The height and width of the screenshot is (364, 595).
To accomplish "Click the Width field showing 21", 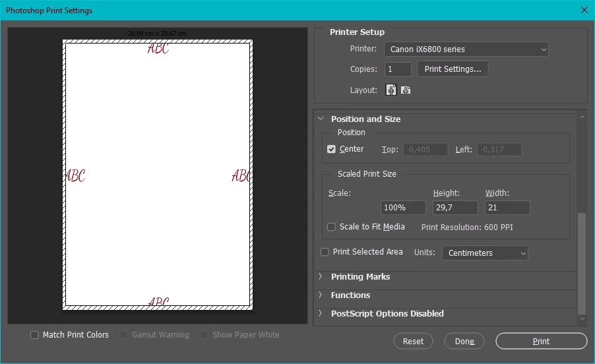I will coord(507,208).
